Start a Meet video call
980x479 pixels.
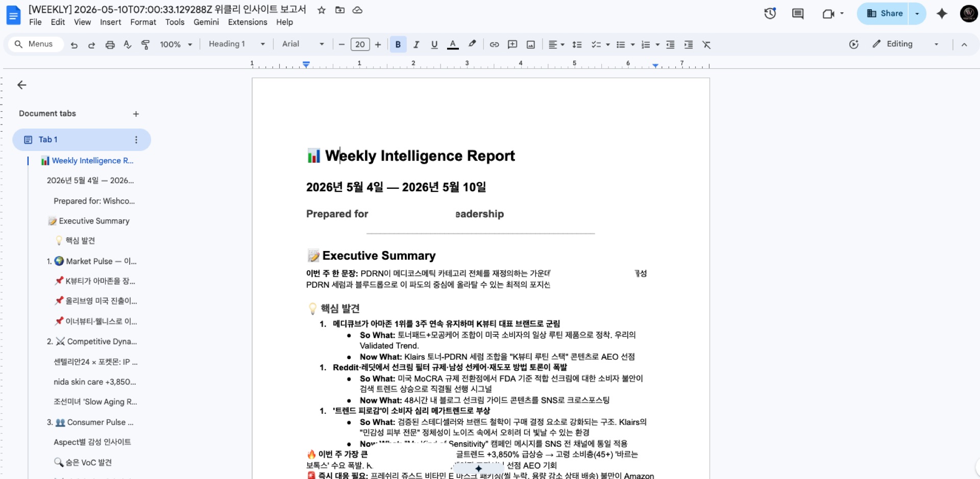(x=828, y=14)
